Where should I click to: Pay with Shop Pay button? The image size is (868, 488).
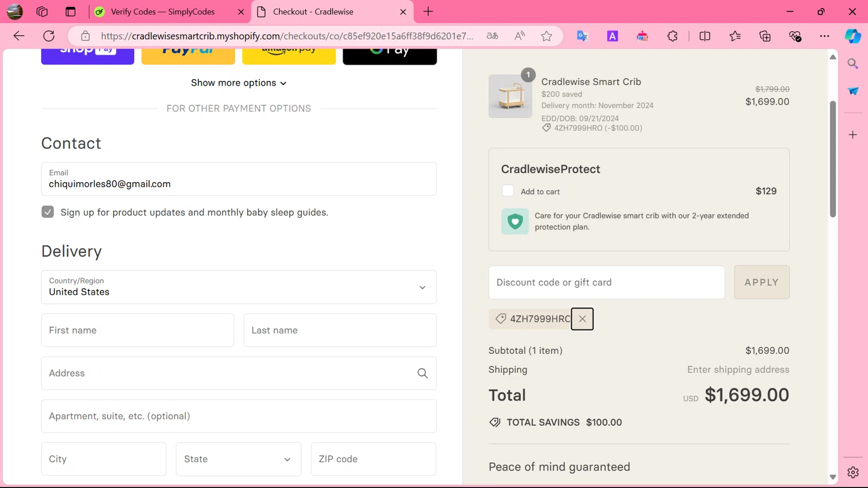(88, 56)
